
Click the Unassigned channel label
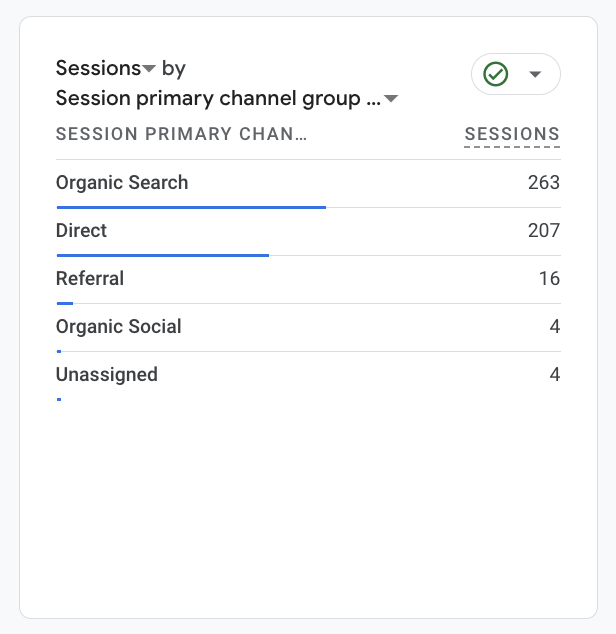(107, 375)
